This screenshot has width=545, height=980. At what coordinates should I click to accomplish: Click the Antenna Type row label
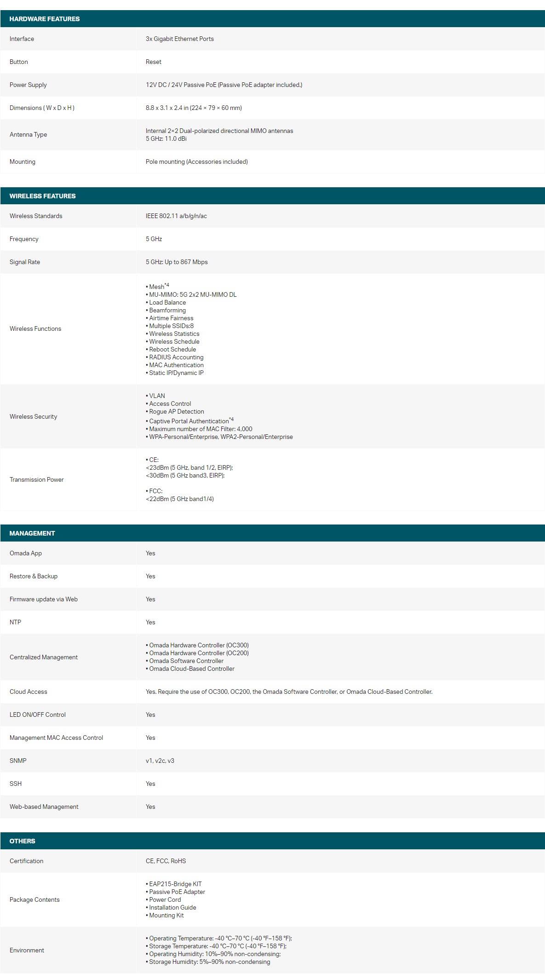28,135
